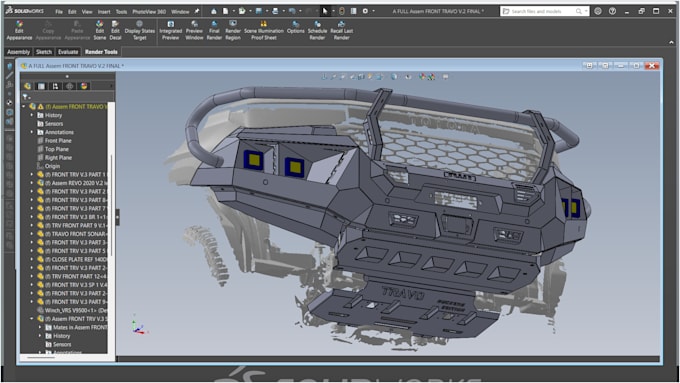The image size is (680, 383).
Task: Launch the Edit Decal tool
Action: (115, 30)
